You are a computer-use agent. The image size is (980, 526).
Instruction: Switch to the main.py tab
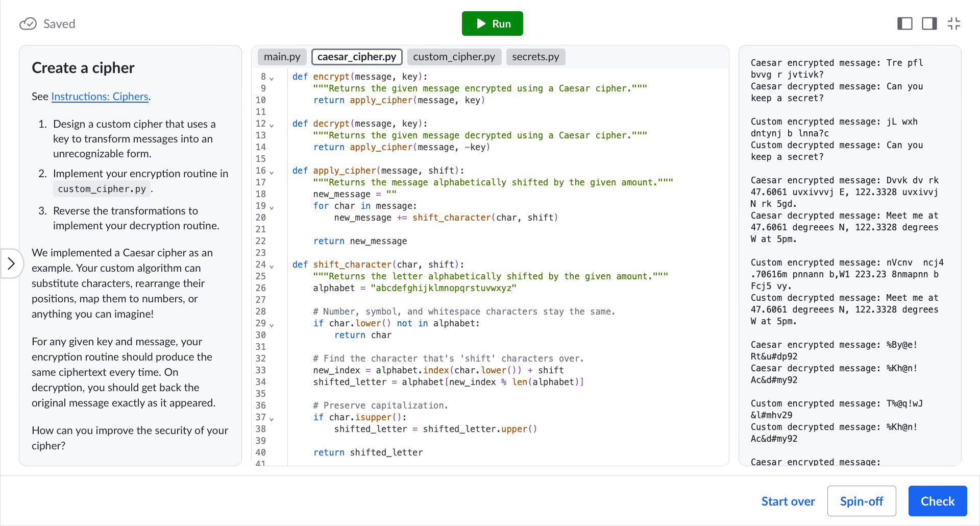[282, 57]
